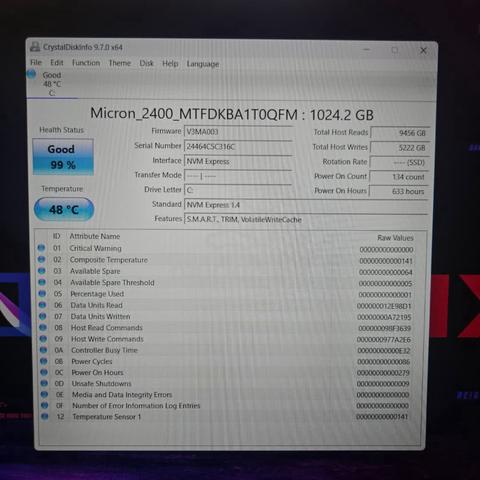Select the Controller Busy Time attribute name

pyautogui.click(x=104, y=350)
